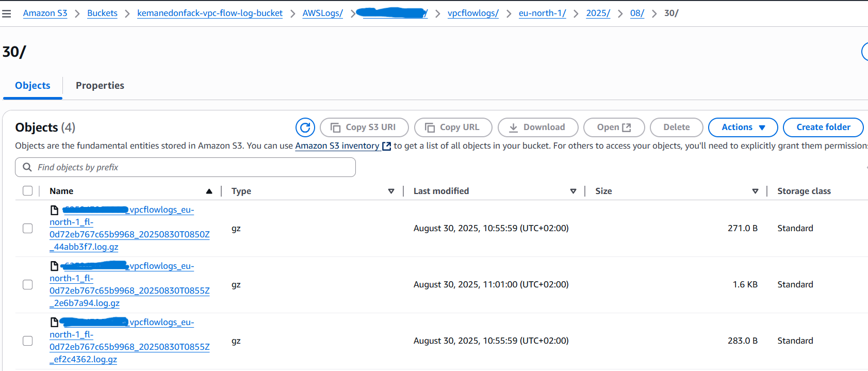Click external link icon beside S3 inventory
The width and height of the screenshot is (868, 371).
coord(386,146)
